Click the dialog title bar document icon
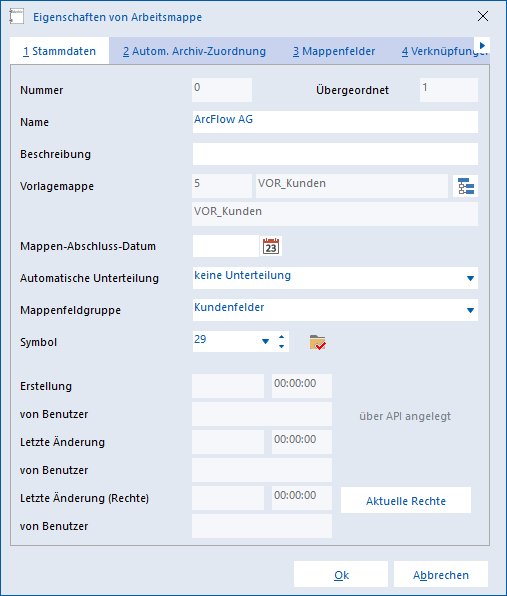The height and width of the screenshot is (596, 507). tap(16, 17)
